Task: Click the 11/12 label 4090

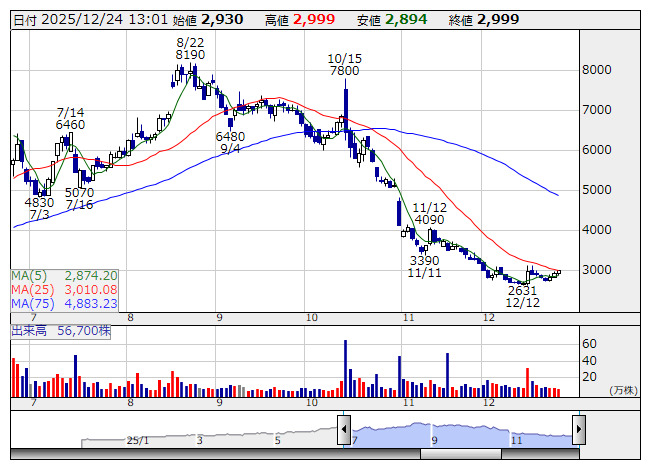Action: [428, 220]
